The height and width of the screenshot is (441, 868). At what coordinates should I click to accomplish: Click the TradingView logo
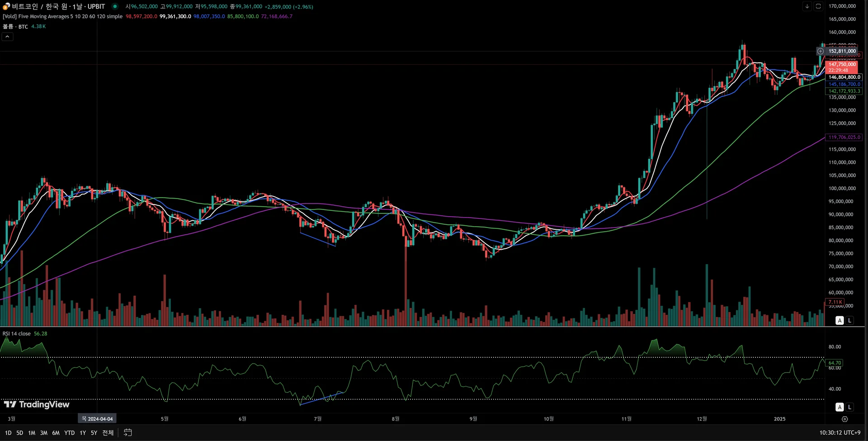37,404
